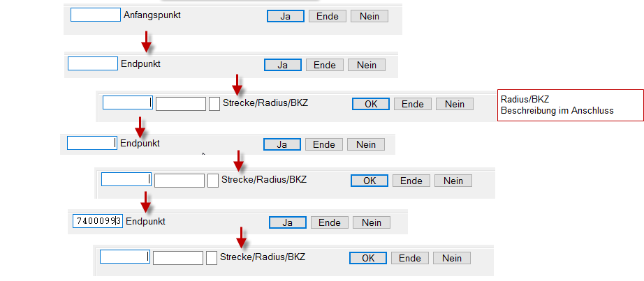Click first input of topmost Strecke/Radius/BKZ row

click(x=127, y=103)
